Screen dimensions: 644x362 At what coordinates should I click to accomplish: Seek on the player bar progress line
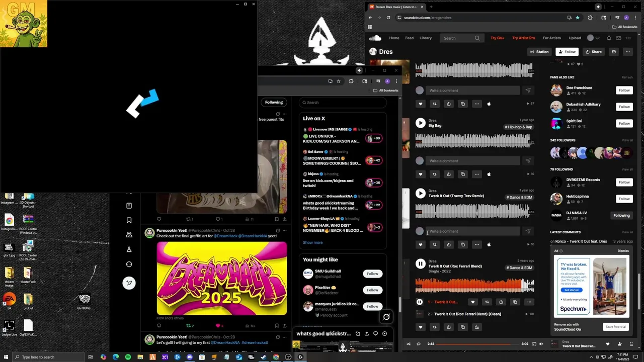(477, 344)
